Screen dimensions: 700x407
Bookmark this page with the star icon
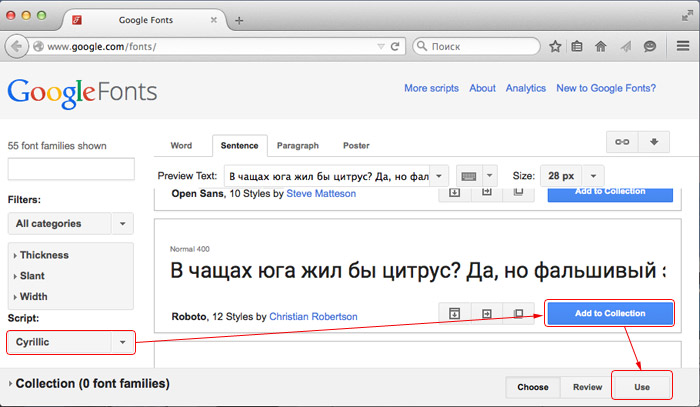click(555, 46)
